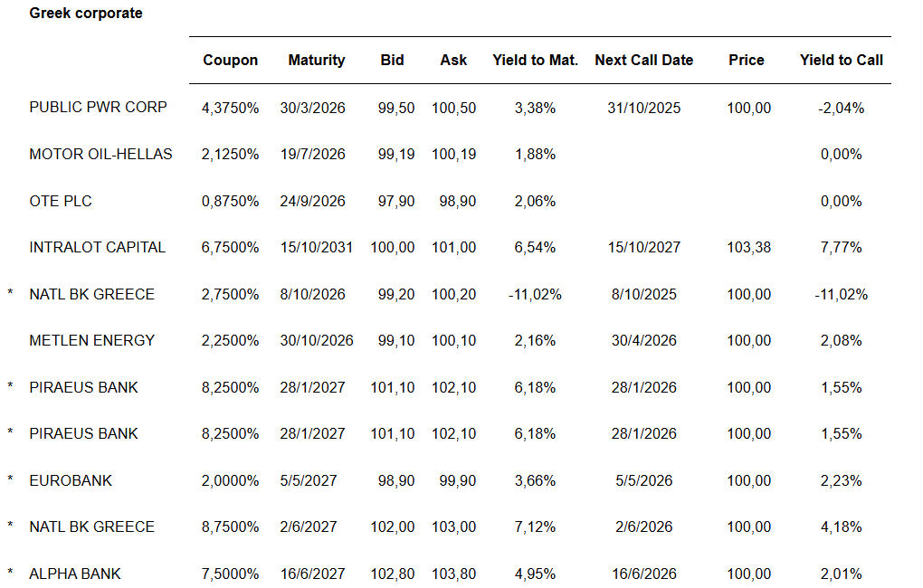Select the Next Call Date header
923x588 pixels.
click(x=643, y=61)
